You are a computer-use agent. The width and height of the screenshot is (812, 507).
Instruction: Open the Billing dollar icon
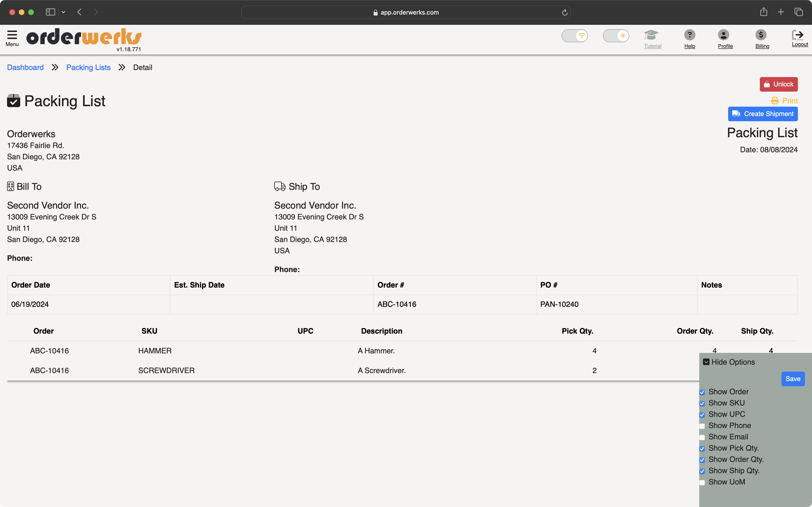[x=761, y=35]
